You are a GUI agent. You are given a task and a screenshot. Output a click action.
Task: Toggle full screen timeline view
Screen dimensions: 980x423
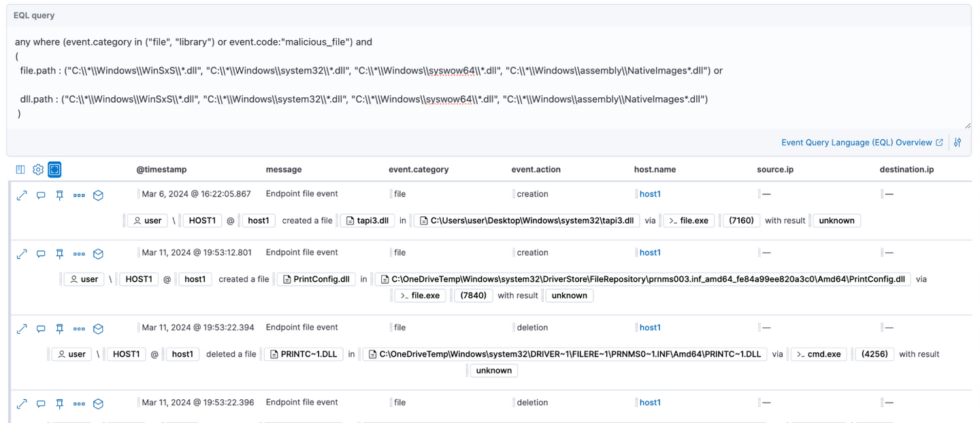click(54, 169)
